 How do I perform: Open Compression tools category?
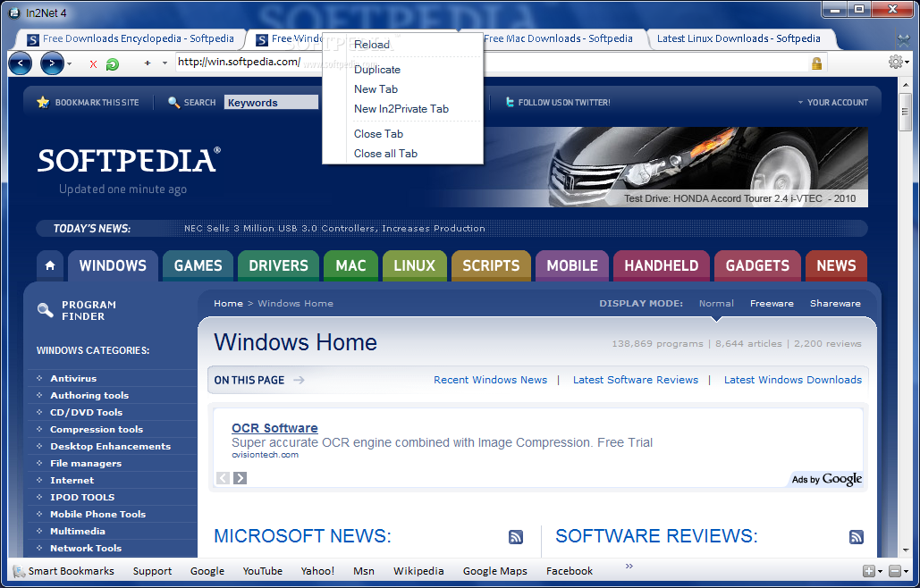97,429
